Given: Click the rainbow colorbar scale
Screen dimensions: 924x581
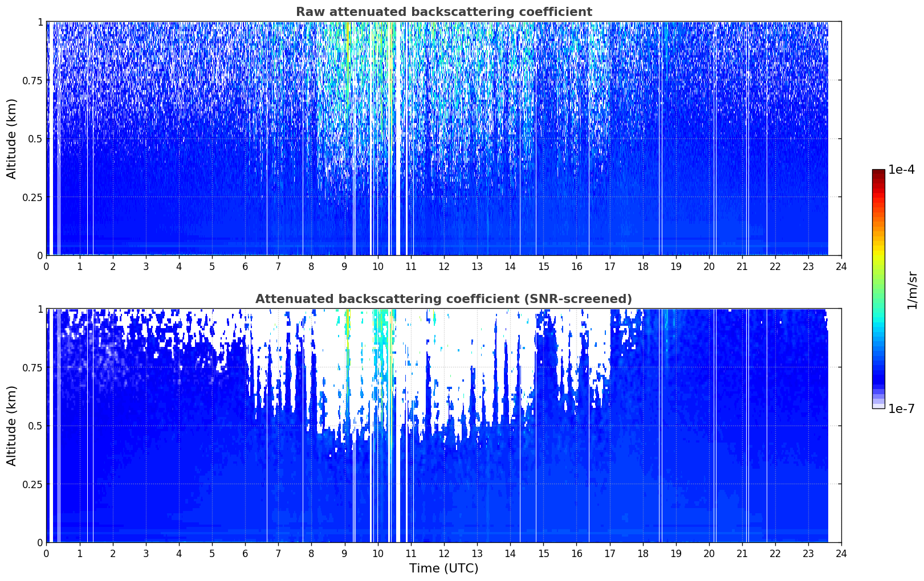Looking at the screenshot, I should 878,289.
